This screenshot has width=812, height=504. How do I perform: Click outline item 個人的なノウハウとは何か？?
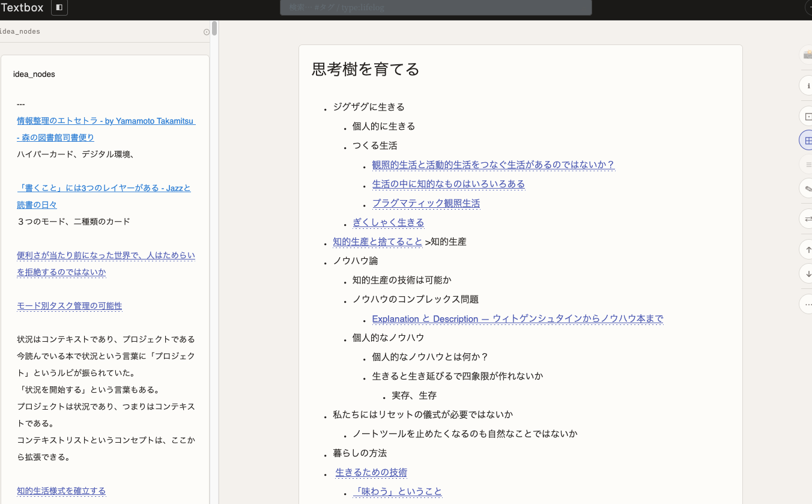click(431, 357)
